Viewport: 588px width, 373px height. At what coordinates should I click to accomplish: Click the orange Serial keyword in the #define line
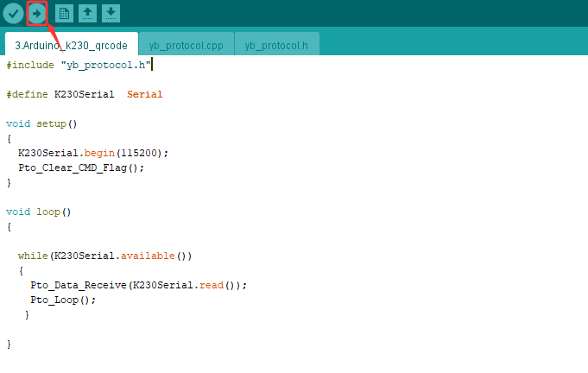pyautogui.click(x=145, y=94)
